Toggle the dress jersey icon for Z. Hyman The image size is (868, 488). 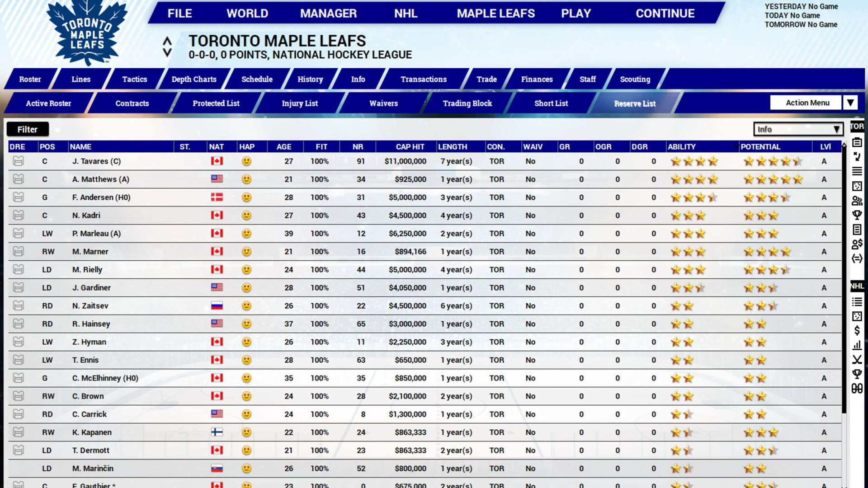(x=18, y=342)
